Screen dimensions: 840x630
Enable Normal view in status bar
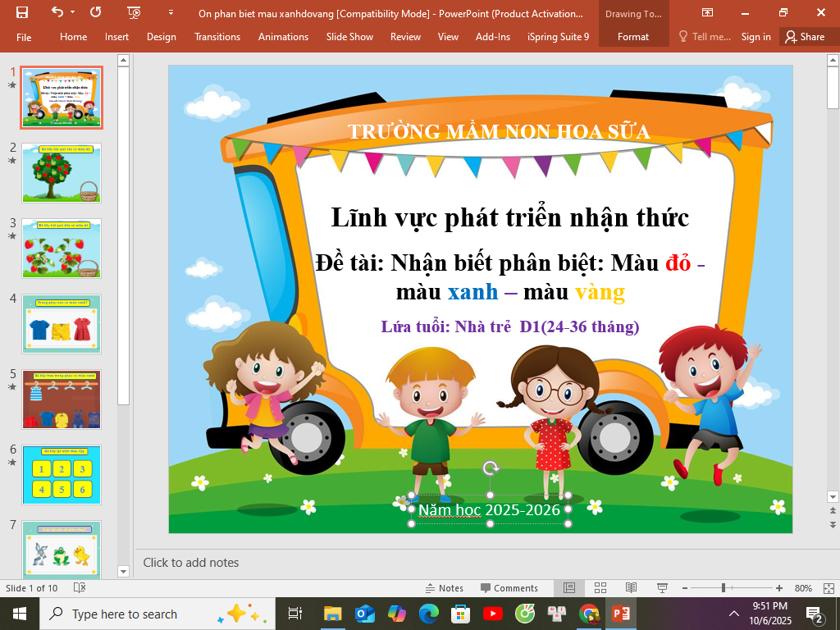pyautogui.click(x=568, y=588)
